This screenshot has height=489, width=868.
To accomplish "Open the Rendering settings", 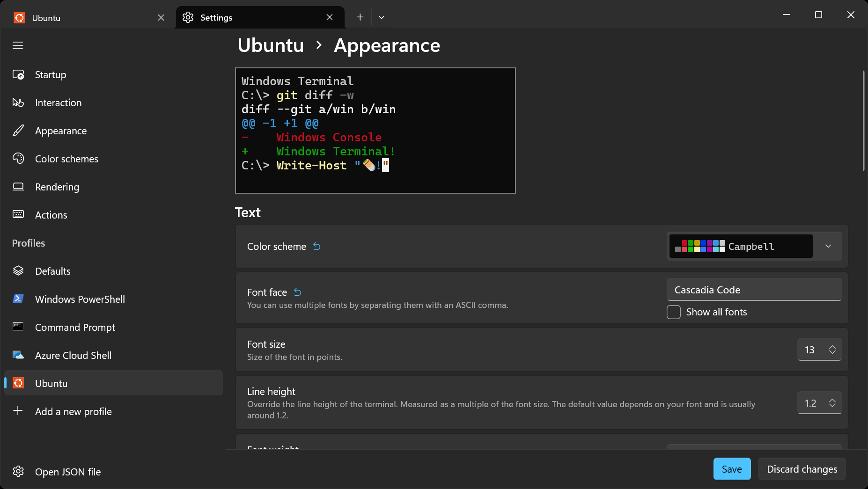I will tap(57, 187).
